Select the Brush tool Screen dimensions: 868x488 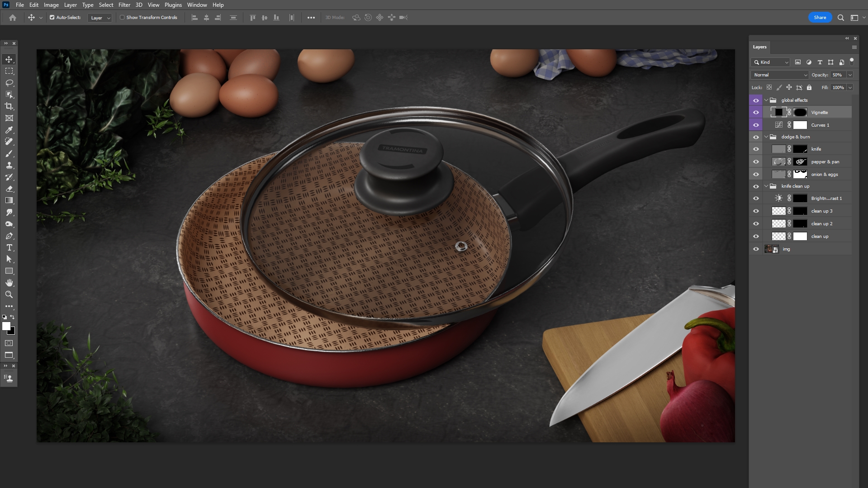pos(9,154)
